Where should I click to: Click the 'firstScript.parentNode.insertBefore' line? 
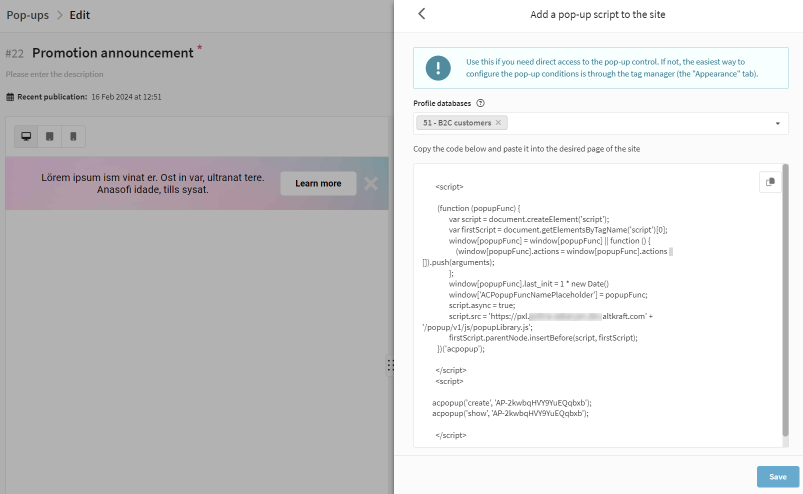pos(543,338)
